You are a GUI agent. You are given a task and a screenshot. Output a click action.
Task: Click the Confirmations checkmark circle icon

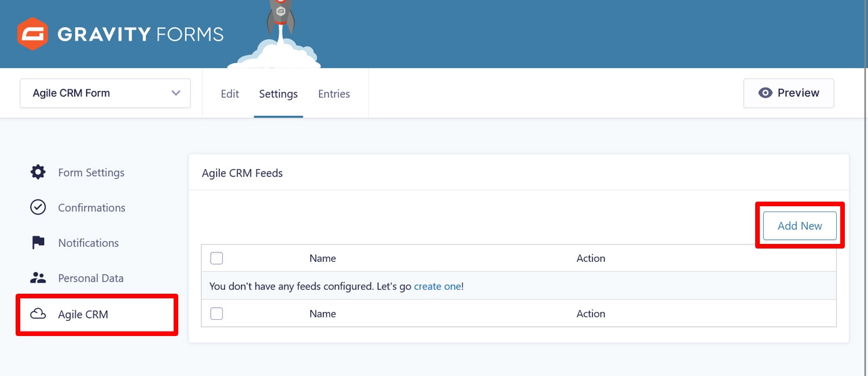[38, 207]
